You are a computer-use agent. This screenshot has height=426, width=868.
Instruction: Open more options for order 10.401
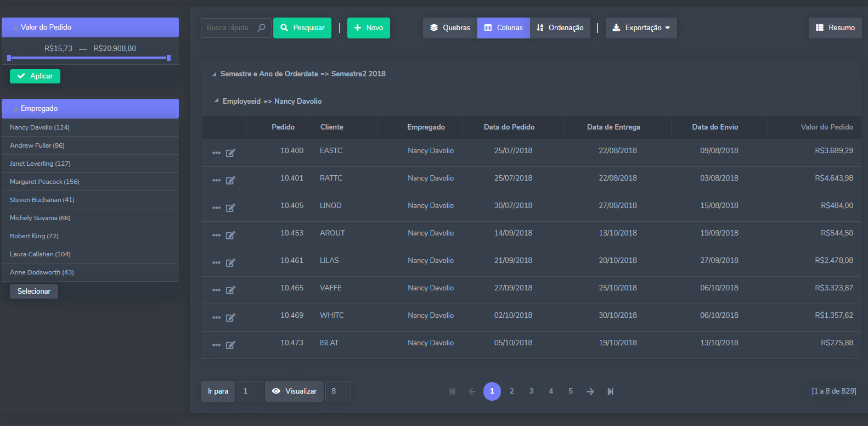tap(216, 180)
